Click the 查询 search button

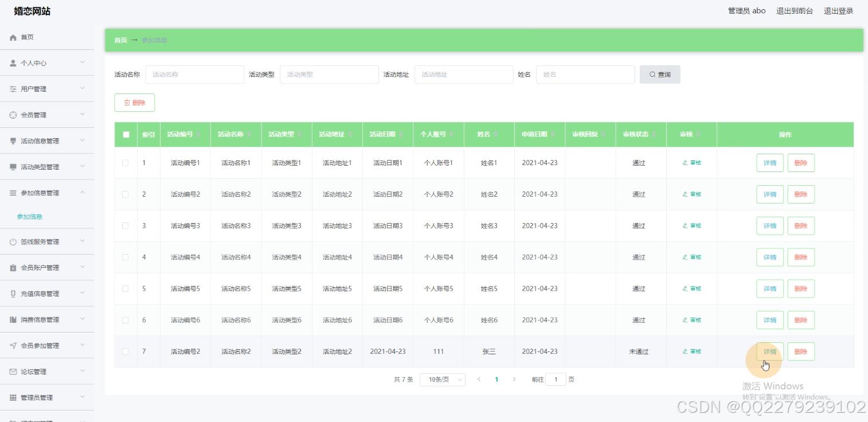click(660, 75)
